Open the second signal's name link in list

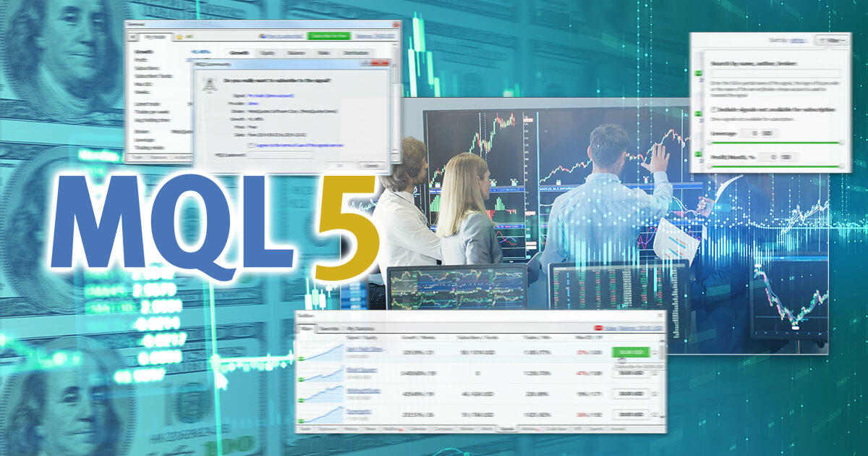coord(362,370)
